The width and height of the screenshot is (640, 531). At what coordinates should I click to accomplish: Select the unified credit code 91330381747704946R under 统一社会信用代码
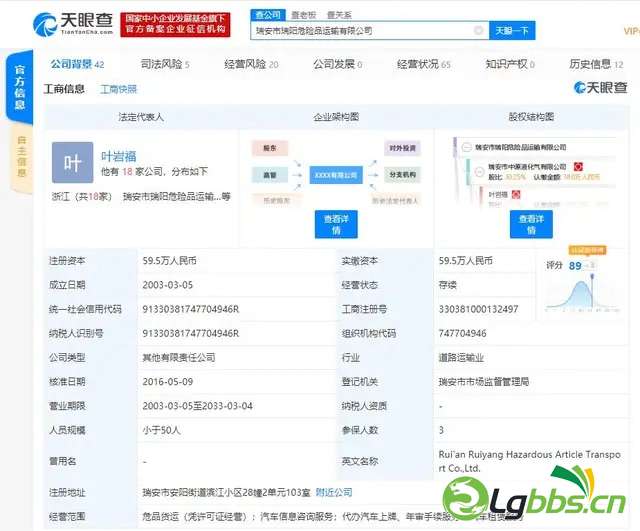tap(191, 309)
